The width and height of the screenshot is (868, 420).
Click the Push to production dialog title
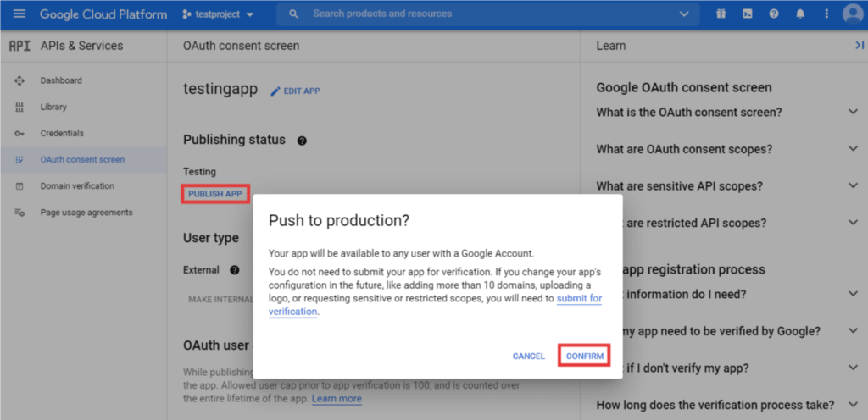pyautogui.click(x=339, y=221)
